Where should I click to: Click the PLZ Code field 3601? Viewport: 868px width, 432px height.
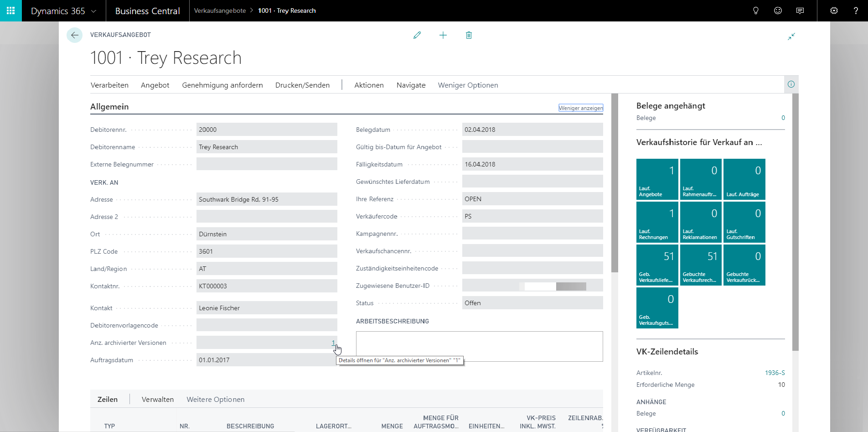267,251
